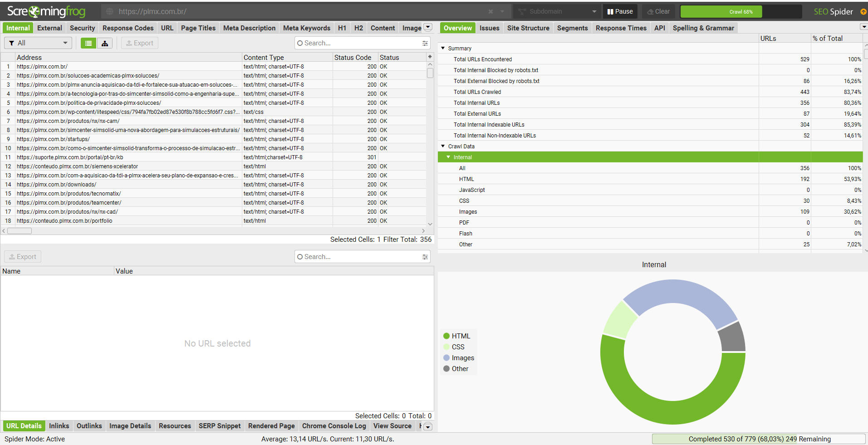This screenshot has width=868, height=445.
Task: Open the Page Titles tab
Action: 198,28
